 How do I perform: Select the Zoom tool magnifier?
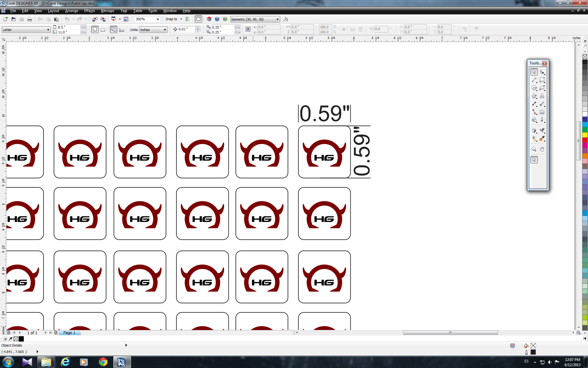tap(534, 149)
